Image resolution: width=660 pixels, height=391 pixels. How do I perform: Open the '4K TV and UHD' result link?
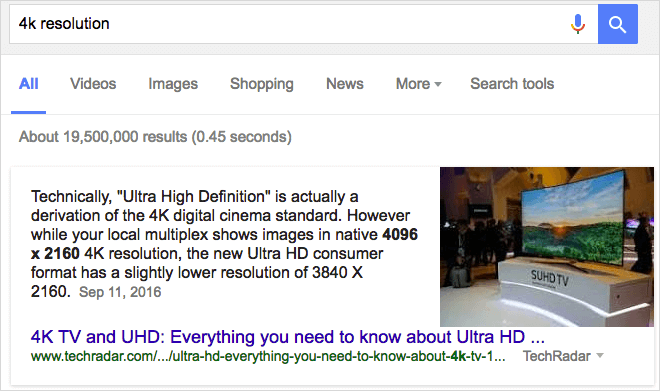[x=287, y=337]
